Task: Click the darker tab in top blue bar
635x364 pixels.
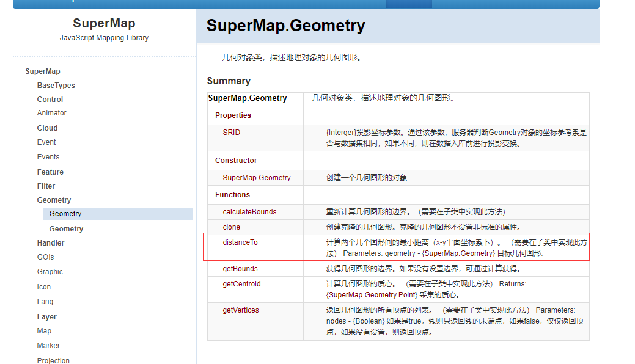Action: tap(409, 4)
